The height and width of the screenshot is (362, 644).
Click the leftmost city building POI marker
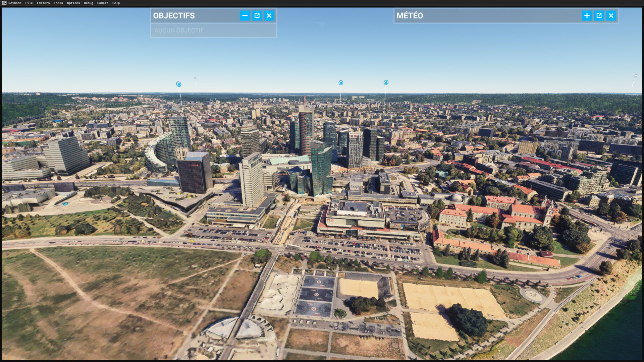178,84
